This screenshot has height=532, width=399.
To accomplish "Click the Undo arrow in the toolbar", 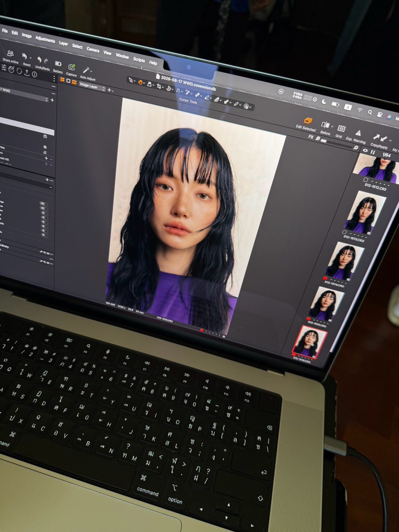I will pyautogui.click(x=39, y=60).
